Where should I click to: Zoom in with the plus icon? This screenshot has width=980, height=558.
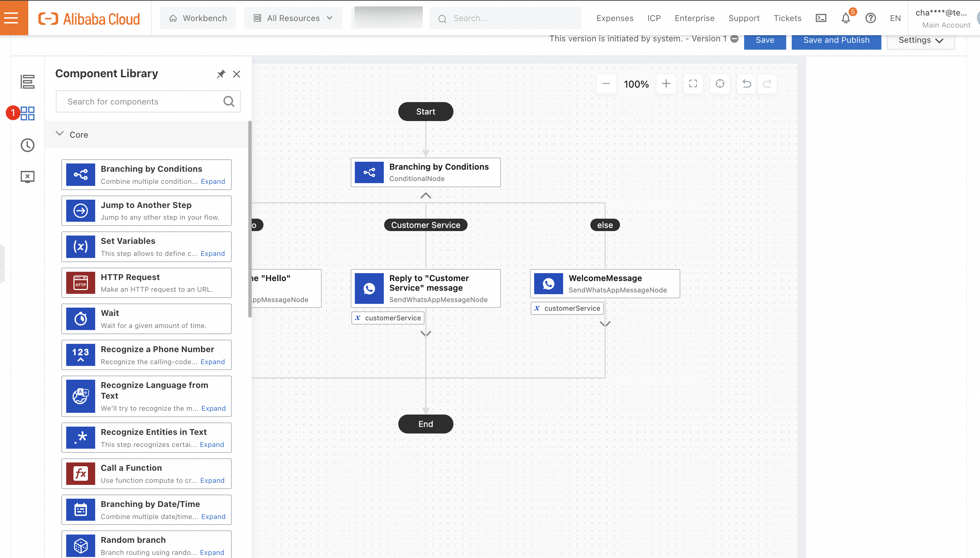coord(666,83)
